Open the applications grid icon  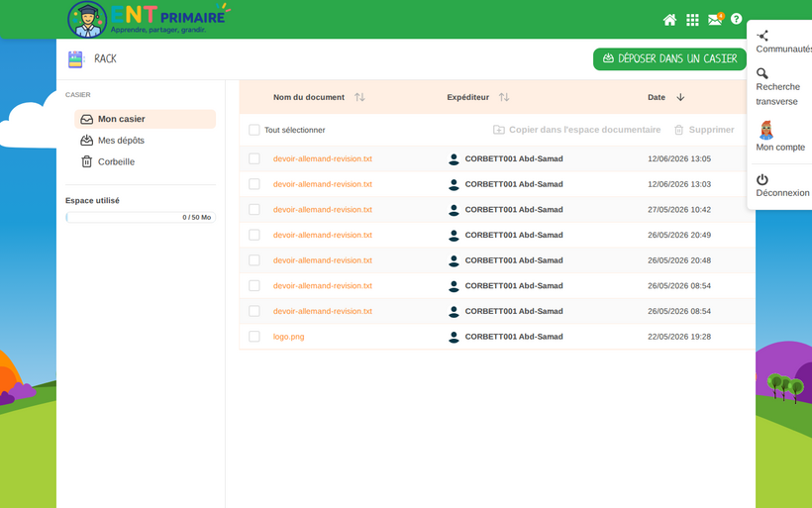point(692,20)
